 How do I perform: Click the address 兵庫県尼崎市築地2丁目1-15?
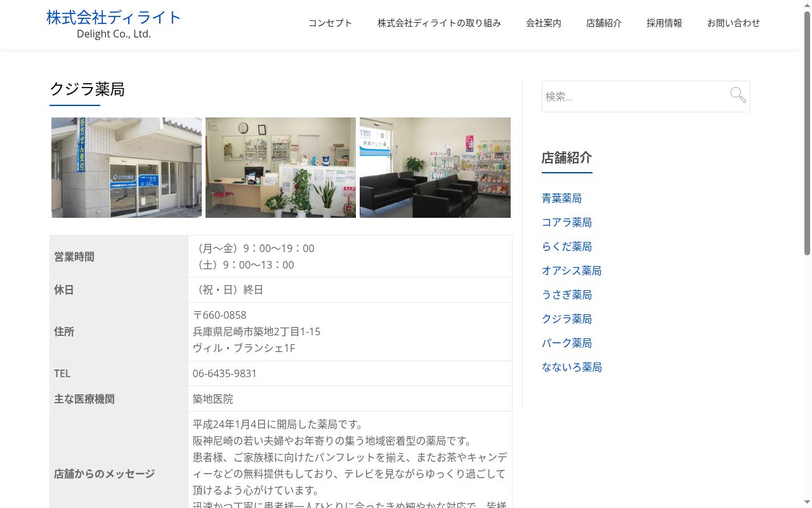tap(256, 331)
